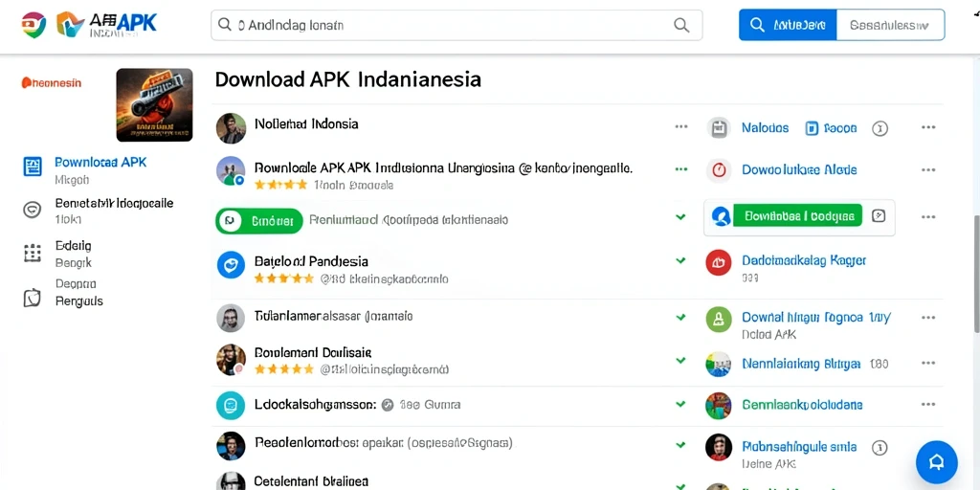Screen dimensions: 980x490
Task: Expand the green chevron of "Bonolement Doulisaie" row
Action: point(680,360)
